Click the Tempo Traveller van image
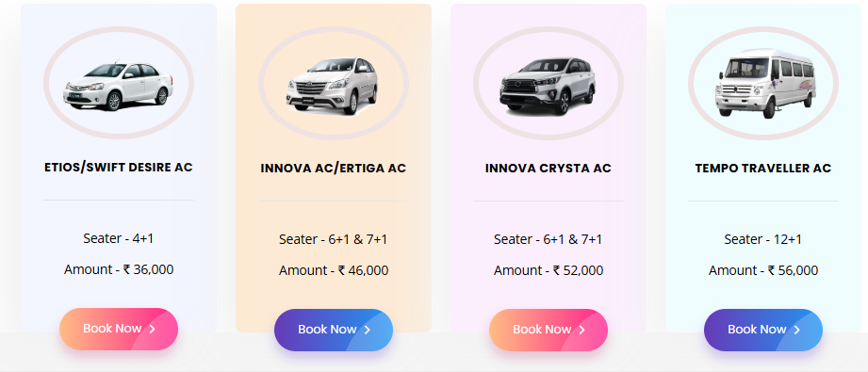 (x=764, y=83)
